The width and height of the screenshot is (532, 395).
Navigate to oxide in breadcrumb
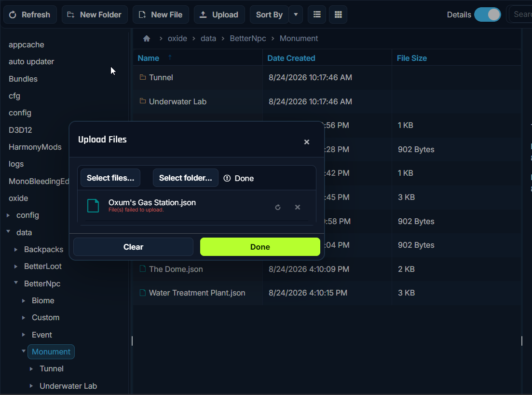[x=177, y=38]
